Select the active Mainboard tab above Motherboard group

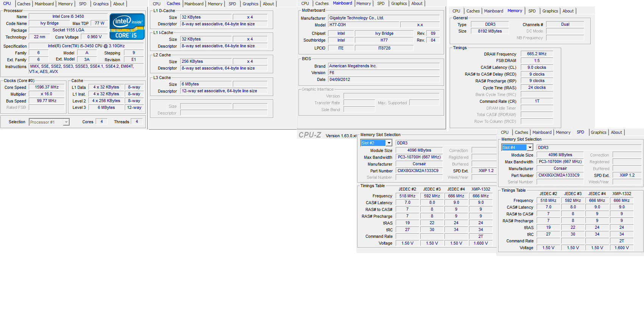(342, 3)
